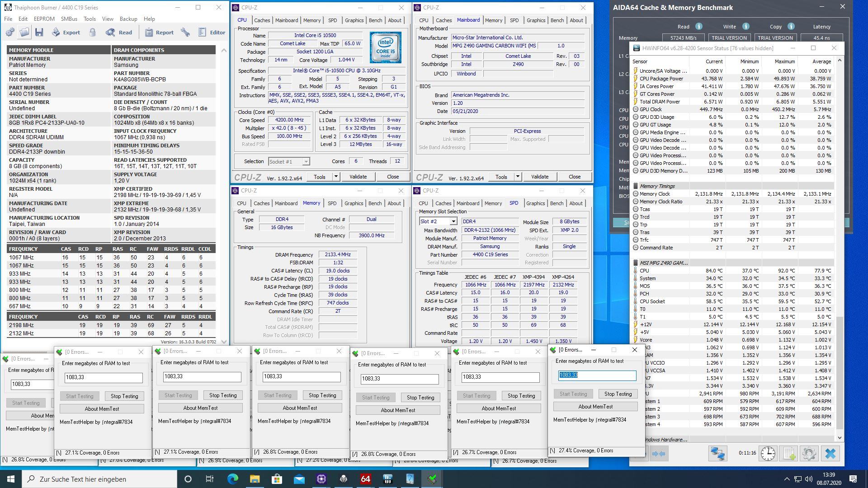Viewport: 868px width, 488px height.
Task: Click HWiNFO scrollbar up arrow
Action: 840,60
